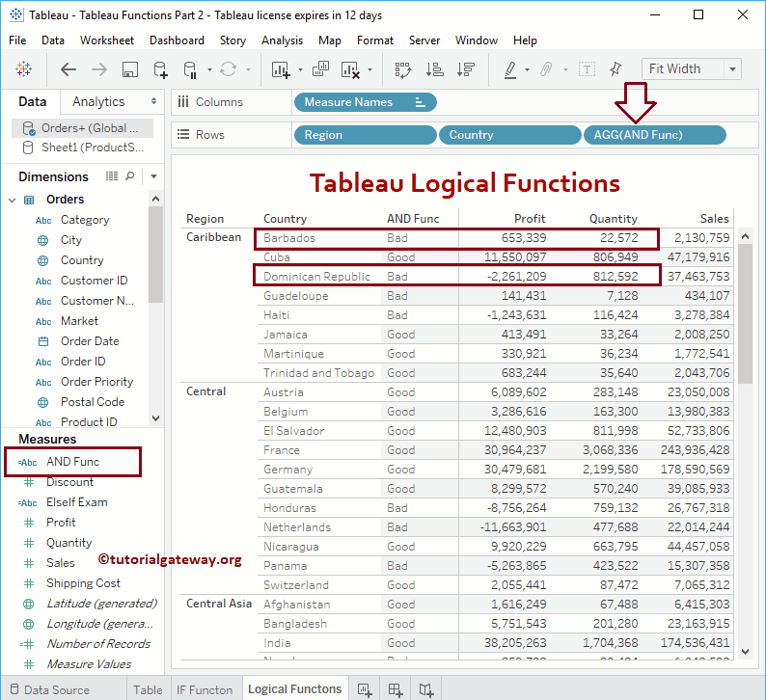Image resolution: width=766 pixels, height=700 pixels.
Task: Click the Profit column header
Action: (x=530, y=219)
